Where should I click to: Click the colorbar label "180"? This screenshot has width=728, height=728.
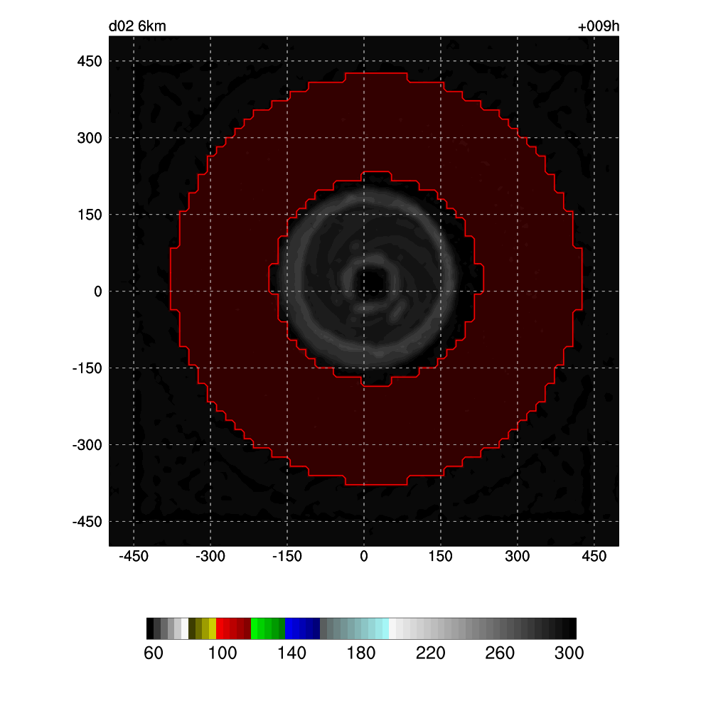point(361,653)
